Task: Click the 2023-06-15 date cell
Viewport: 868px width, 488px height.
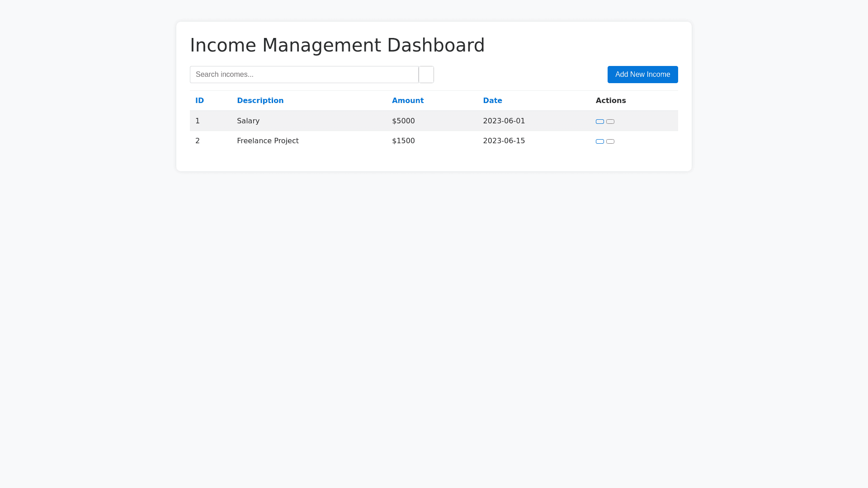Action: pyautogui.click(x=504, y=141)
